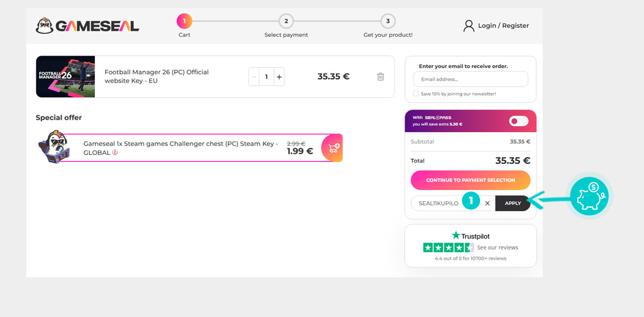This screenshot has width=644, height=317.
Task: Go to step 3 Get your product
Action: tap(388, 22)
